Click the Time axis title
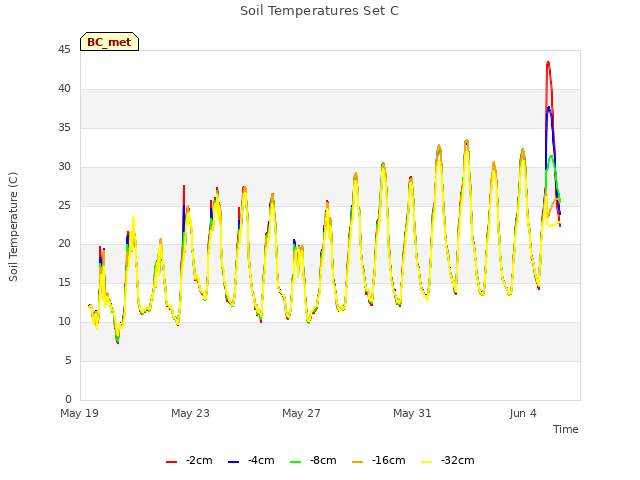The height and width of the screenshot is (480, 640). click(566, 429)
